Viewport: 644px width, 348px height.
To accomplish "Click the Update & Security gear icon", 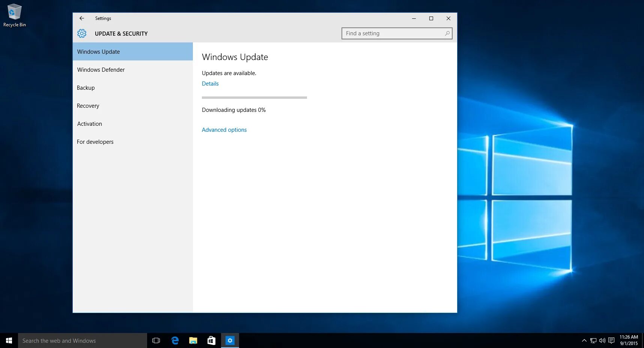I will [x=82, y=33].
